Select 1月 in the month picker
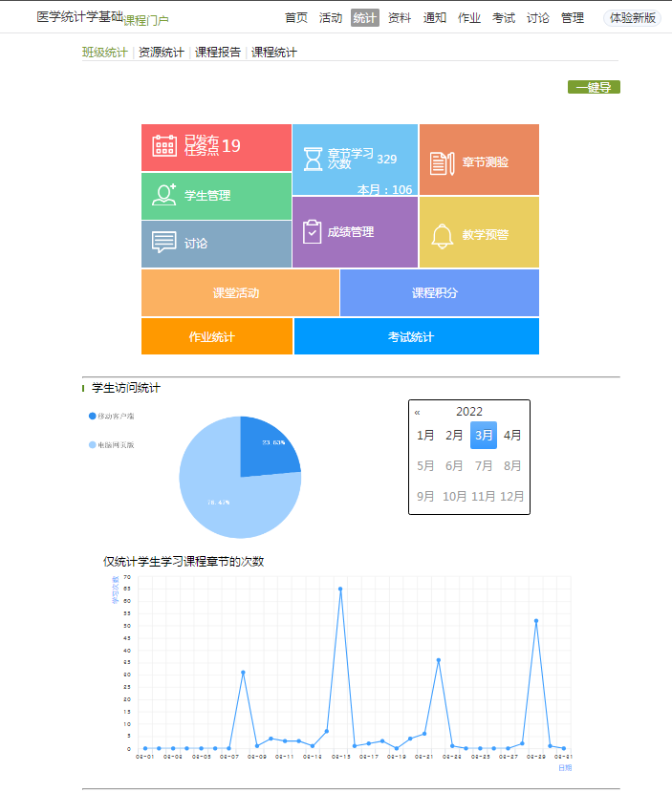Screen dimensions: 672x793 425,435
